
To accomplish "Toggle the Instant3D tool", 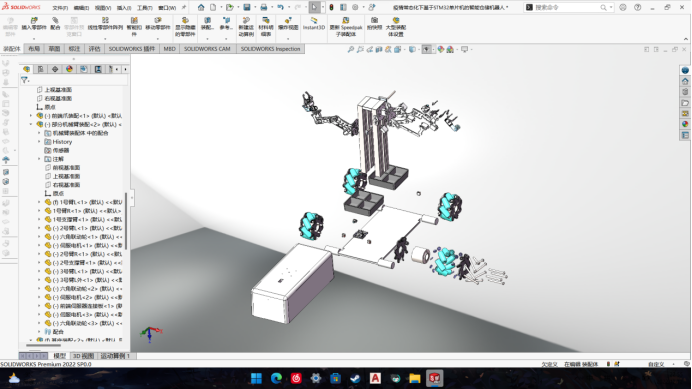I will [314, 24].
